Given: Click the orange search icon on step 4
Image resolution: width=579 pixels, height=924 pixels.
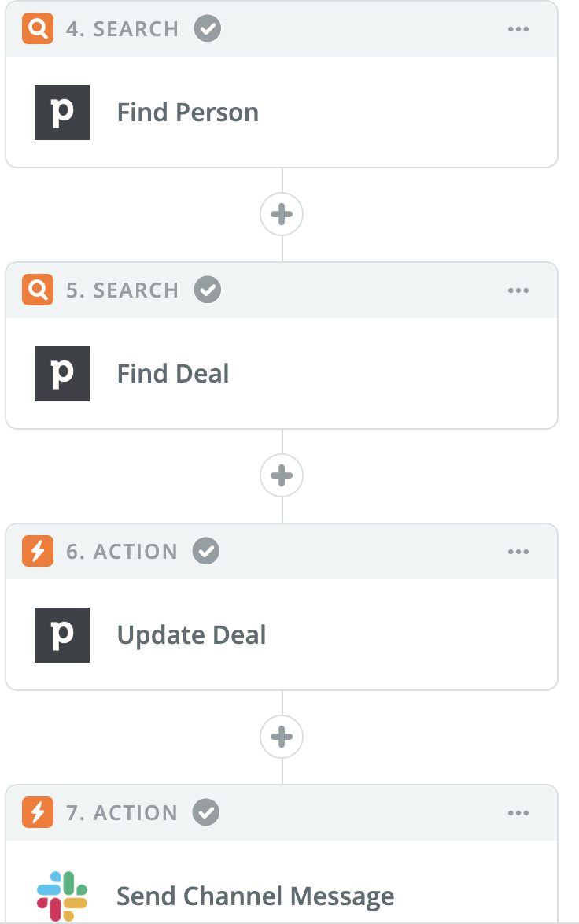Looking at the screenshot, I should click(x=38, y=28).
